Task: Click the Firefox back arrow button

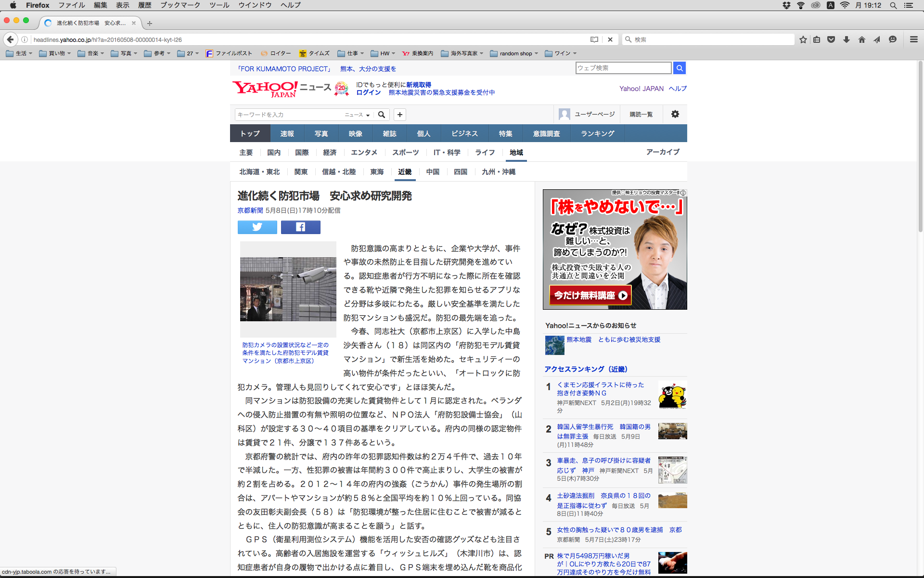Action: point(10,39)
